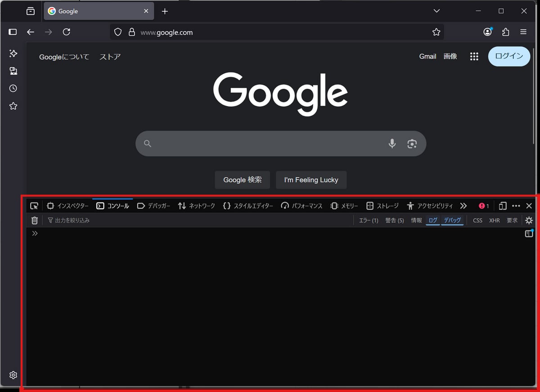
Task: Toggle 情報 filter in console
Action: pyautogui.click(x=416, y=220)
